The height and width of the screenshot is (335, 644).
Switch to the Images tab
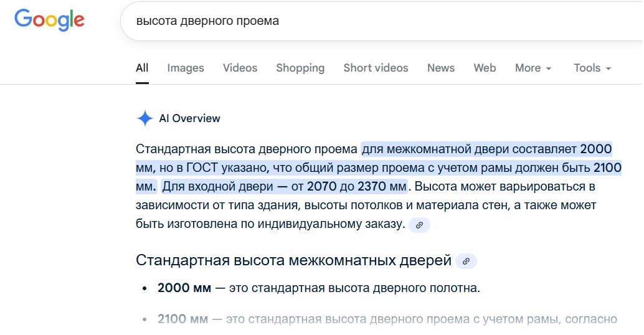186,68
